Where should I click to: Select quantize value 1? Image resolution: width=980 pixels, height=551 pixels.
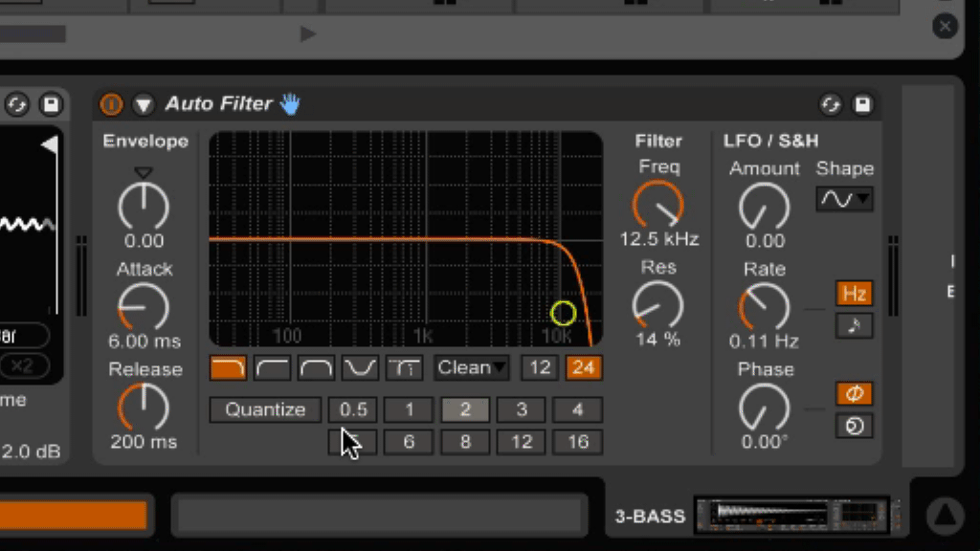tap(409, 409)
